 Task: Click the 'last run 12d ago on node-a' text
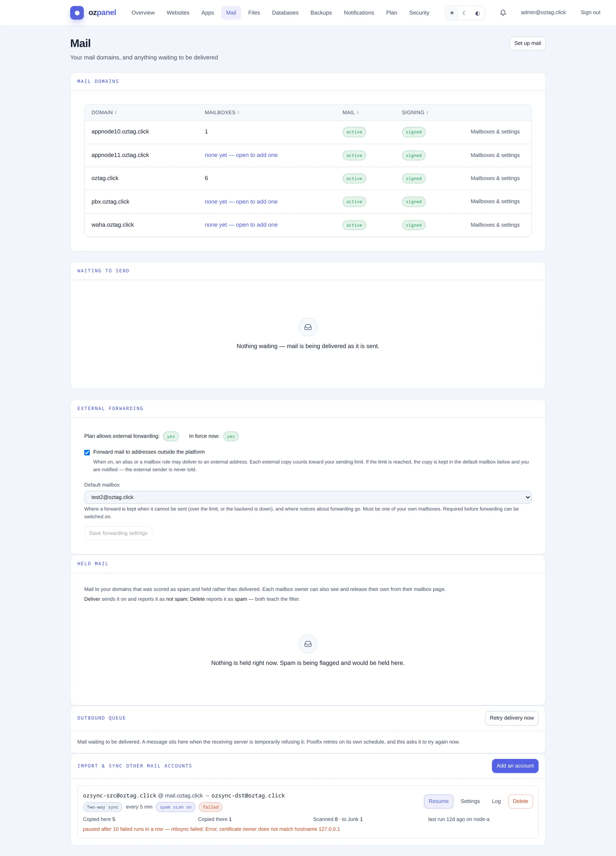pyautogui.click(x=459, y=819)
